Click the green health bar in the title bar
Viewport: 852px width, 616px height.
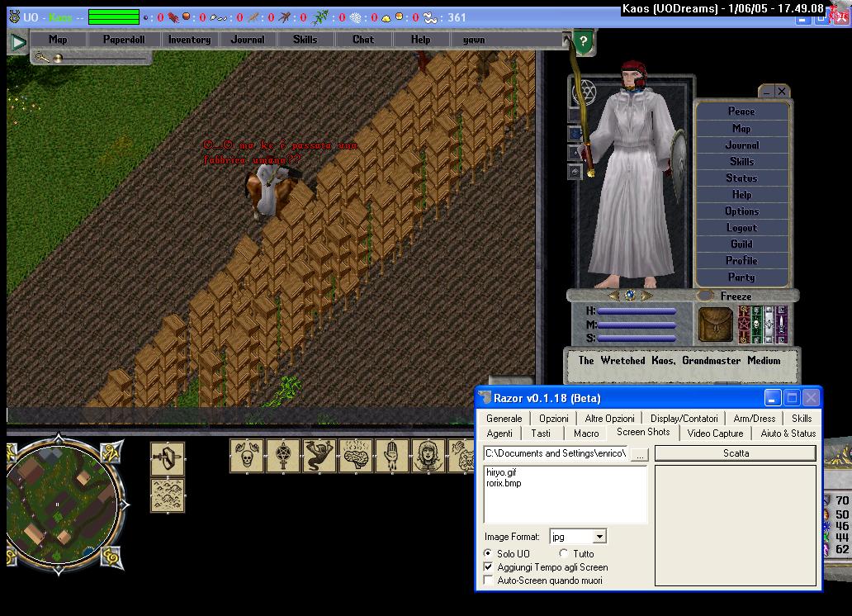pyautogui.click(x=114, y=17)
